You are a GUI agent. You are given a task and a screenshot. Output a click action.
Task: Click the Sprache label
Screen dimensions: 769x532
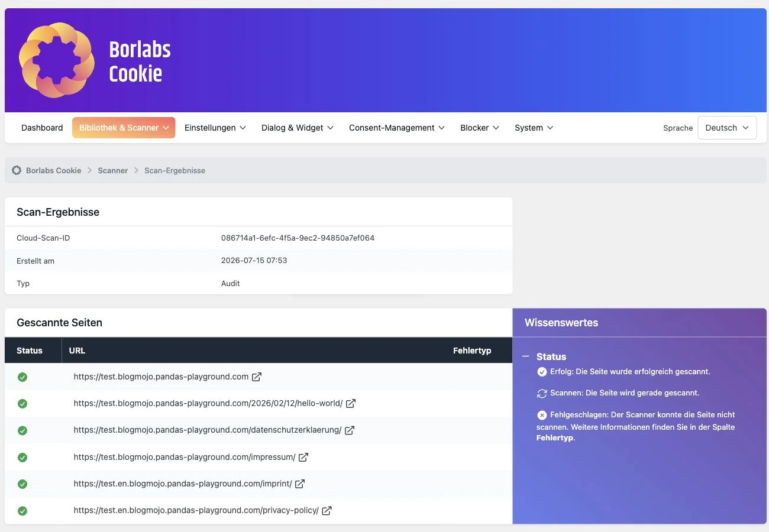678,128
